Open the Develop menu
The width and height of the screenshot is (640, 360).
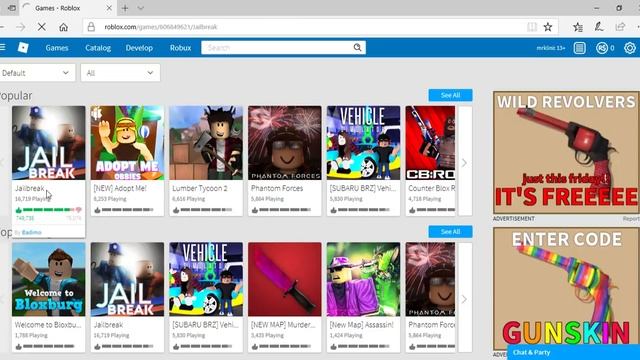[139, 48]
